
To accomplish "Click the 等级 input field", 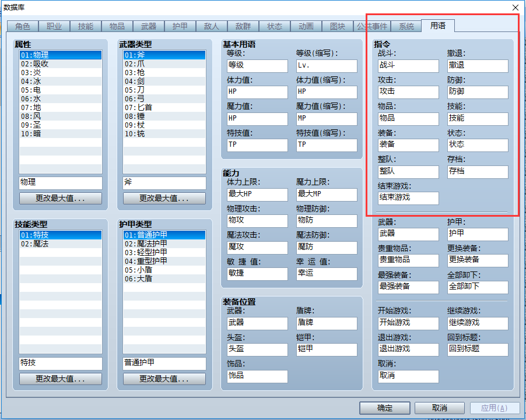I will [x=257, y=66].
